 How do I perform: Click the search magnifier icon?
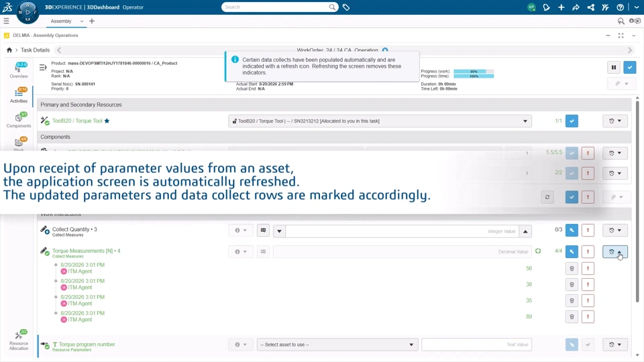(332, 7)
